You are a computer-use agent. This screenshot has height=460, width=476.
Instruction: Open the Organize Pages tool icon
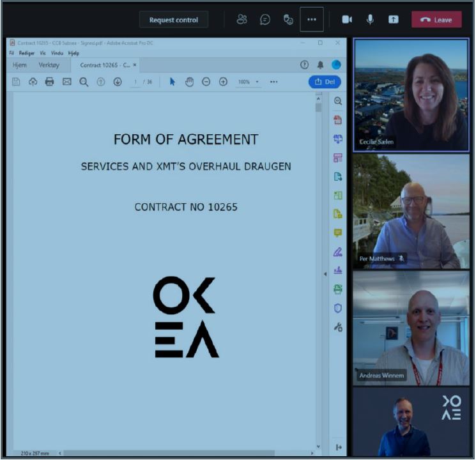pos(337,158)
